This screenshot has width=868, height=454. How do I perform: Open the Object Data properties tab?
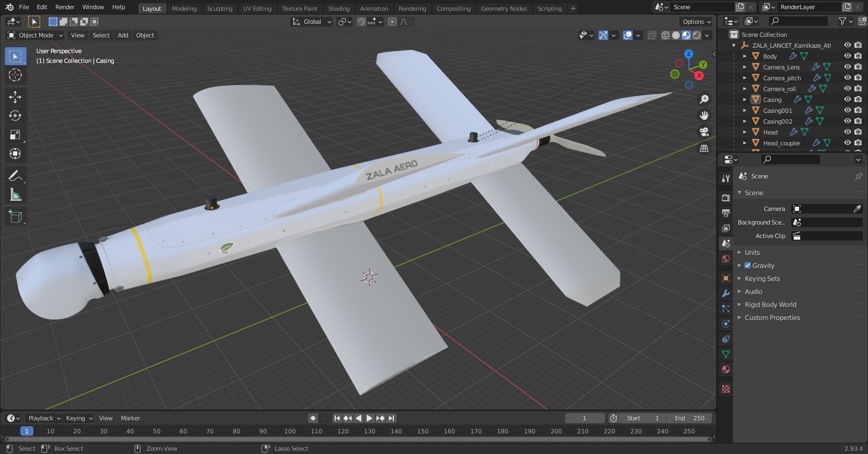point(726,354)
